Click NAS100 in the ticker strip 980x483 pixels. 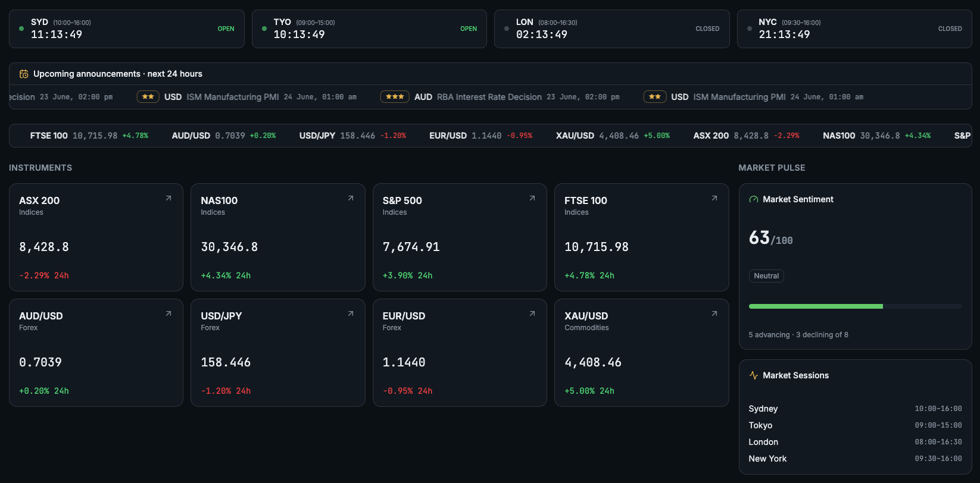pyautogui.click(x=876, y=136)
